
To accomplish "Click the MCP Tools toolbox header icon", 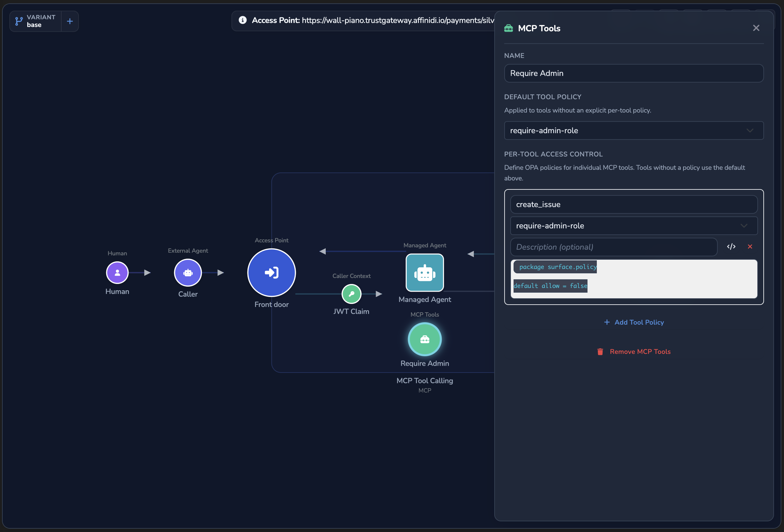I will 508,28.
